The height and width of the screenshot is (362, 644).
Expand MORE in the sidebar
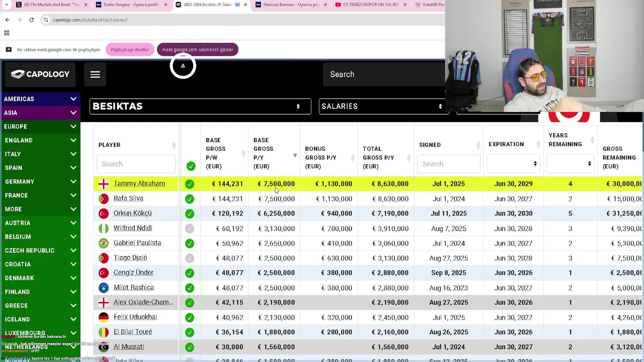[x=40, y=209]
